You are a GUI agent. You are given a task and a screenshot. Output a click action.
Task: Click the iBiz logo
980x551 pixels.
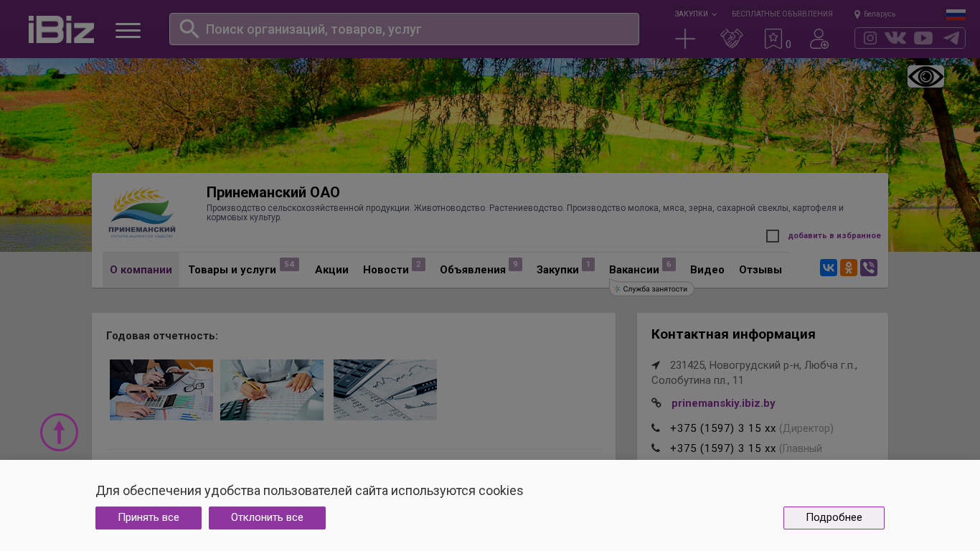click(x=61, y=29)
